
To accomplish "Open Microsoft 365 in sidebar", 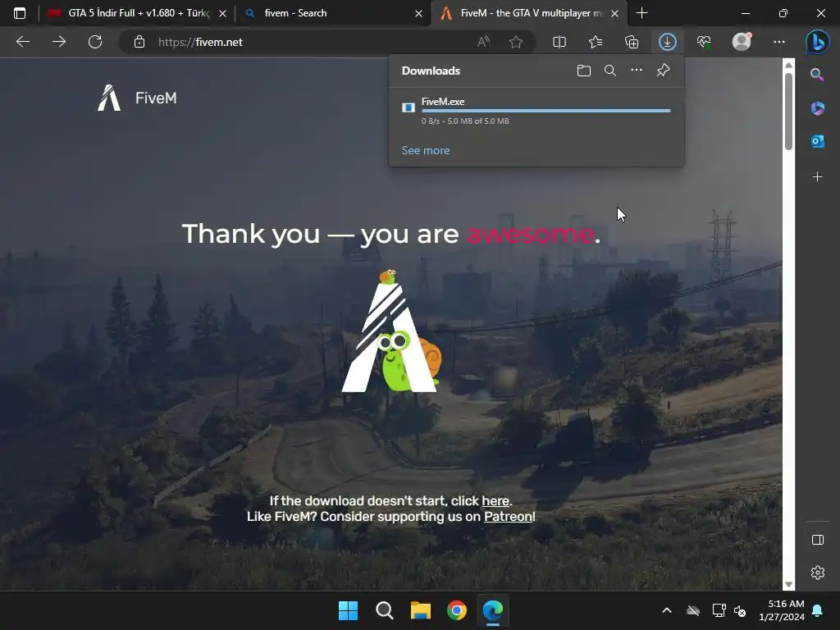I will coord(818,108).
